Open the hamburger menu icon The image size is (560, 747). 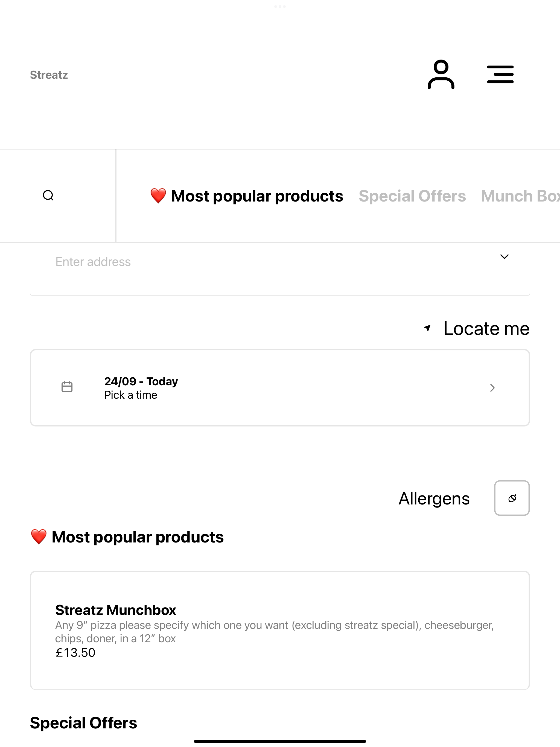coord(500,74)
